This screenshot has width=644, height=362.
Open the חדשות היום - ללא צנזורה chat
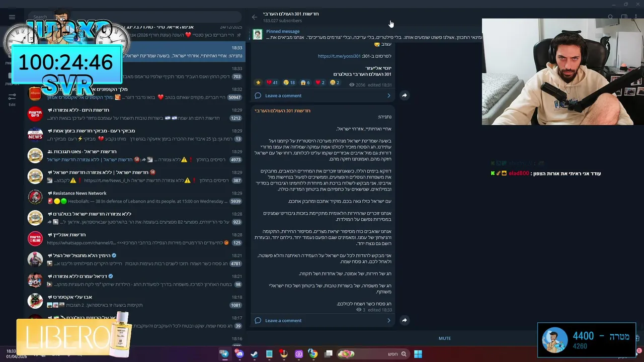point(135,114)
